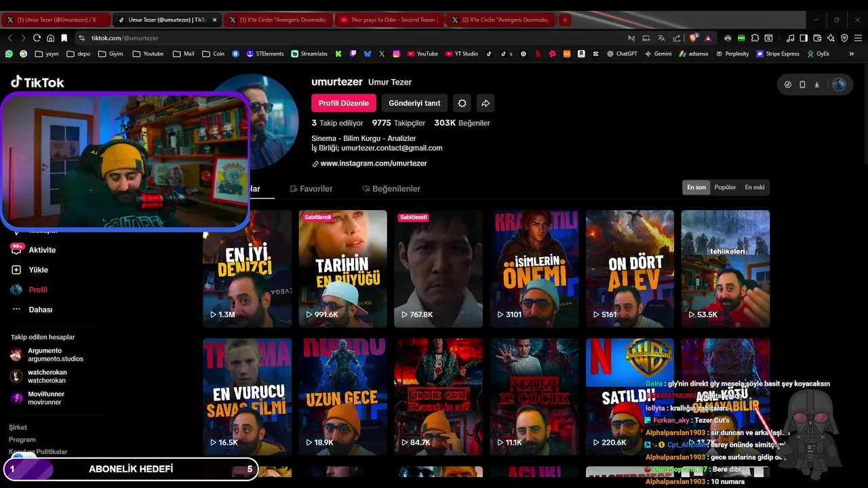Open the Perplexity bookmark
The image size is (868, 488).
732,54
